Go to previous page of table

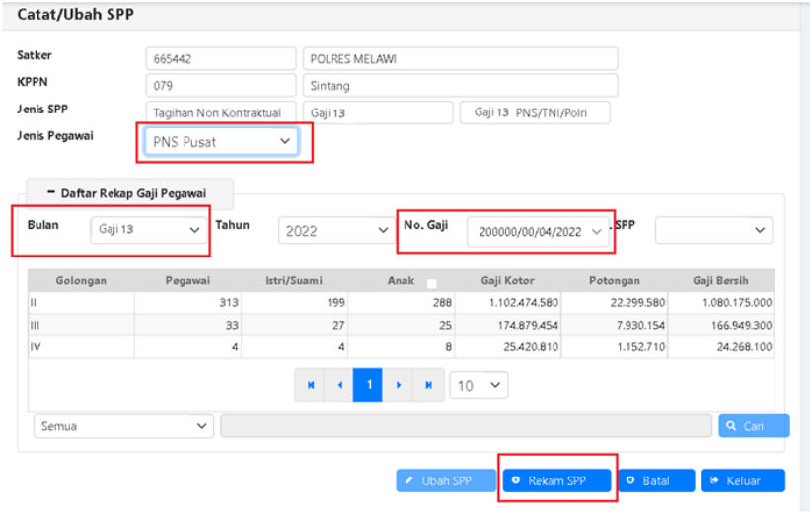click(339, 385)
